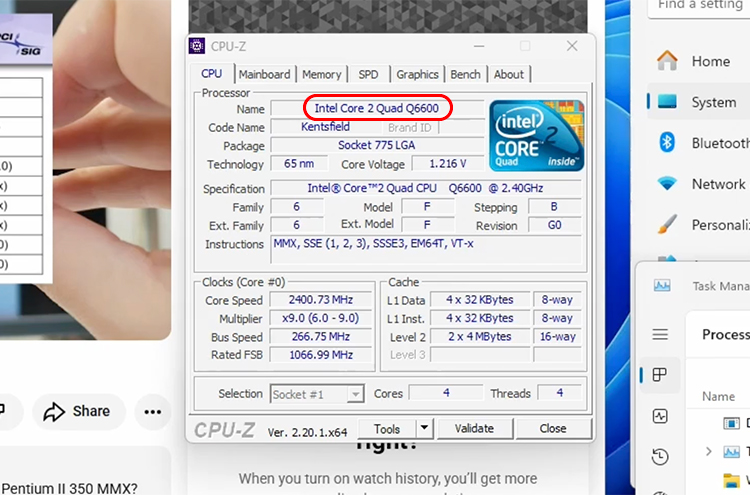750x495 pixels.
Task: Click the Network wifi icon in Settings
Action: 667,184
